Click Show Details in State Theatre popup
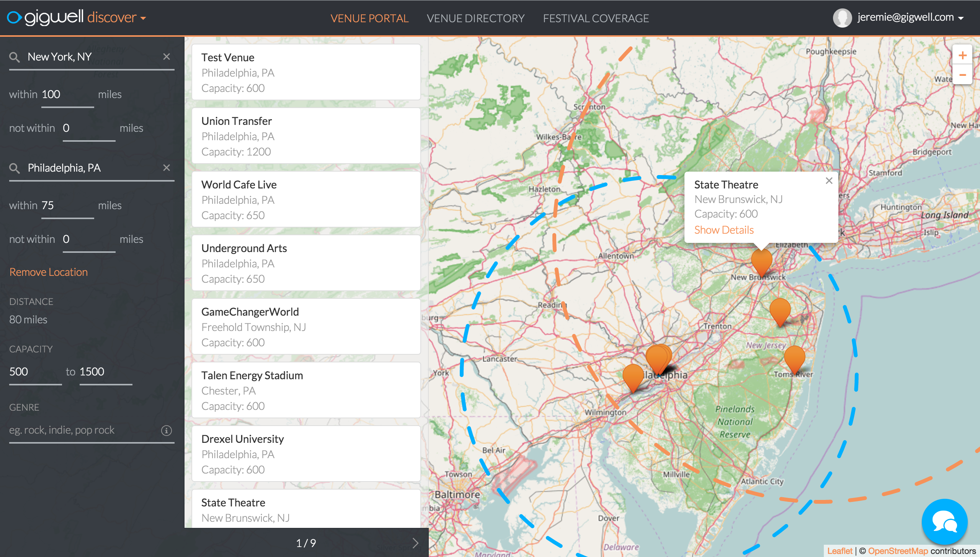This screenshot has height=557, width=980. [x=724, y=230]
